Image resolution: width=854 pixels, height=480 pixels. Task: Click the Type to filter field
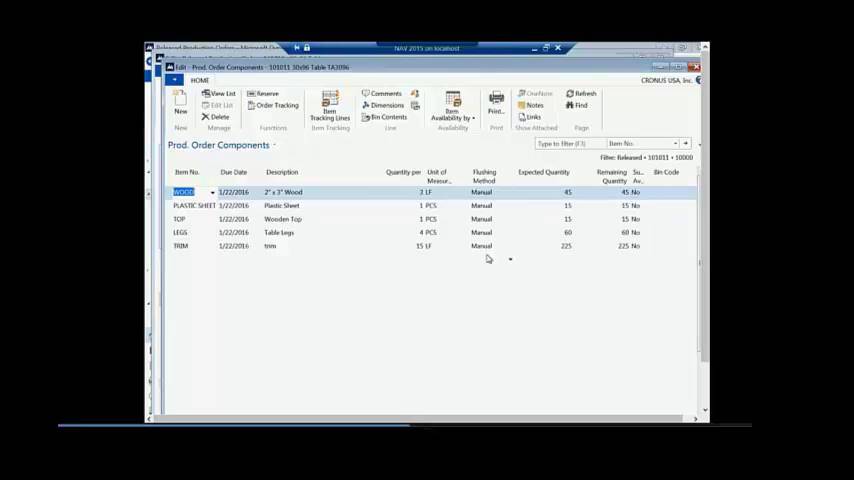pos(570,143)
